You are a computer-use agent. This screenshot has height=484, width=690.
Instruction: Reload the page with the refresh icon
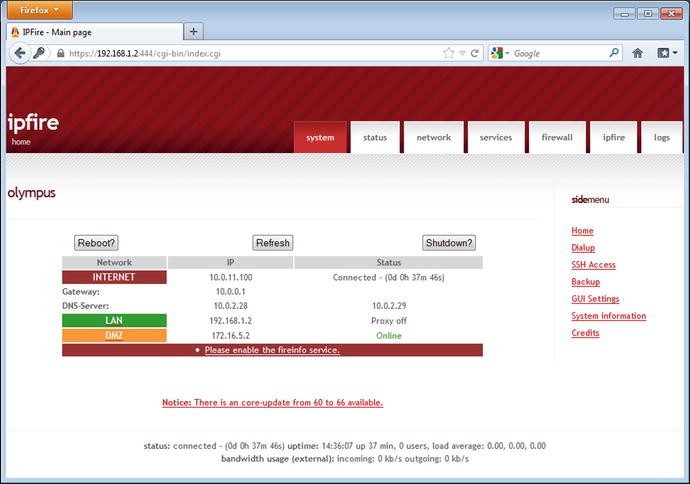tap(474, 53)
